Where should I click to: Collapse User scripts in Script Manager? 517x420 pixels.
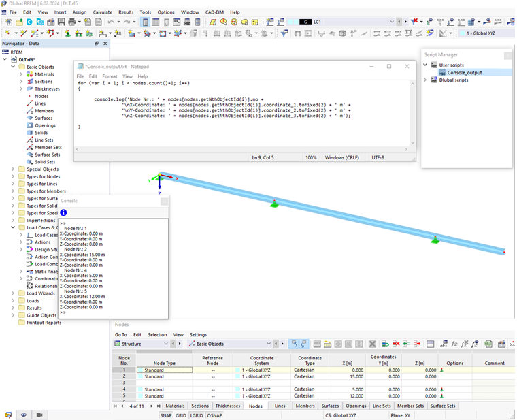tap(425, 65)
